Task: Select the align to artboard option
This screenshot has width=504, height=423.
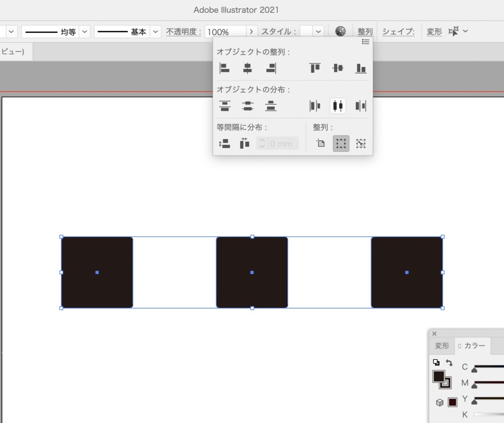Action: (320, 144)
